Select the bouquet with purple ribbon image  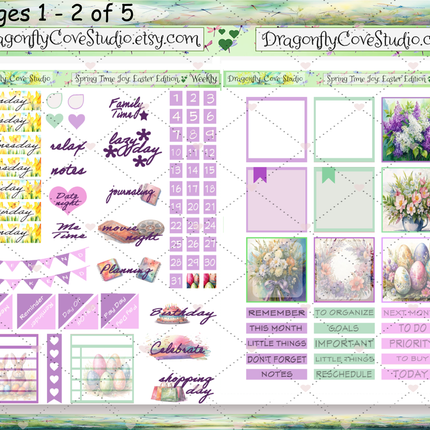tap(277, 270)
